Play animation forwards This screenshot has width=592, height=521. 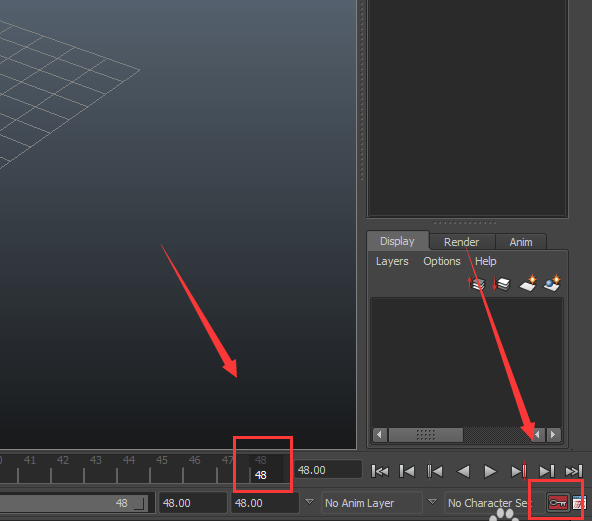point(490,471)
